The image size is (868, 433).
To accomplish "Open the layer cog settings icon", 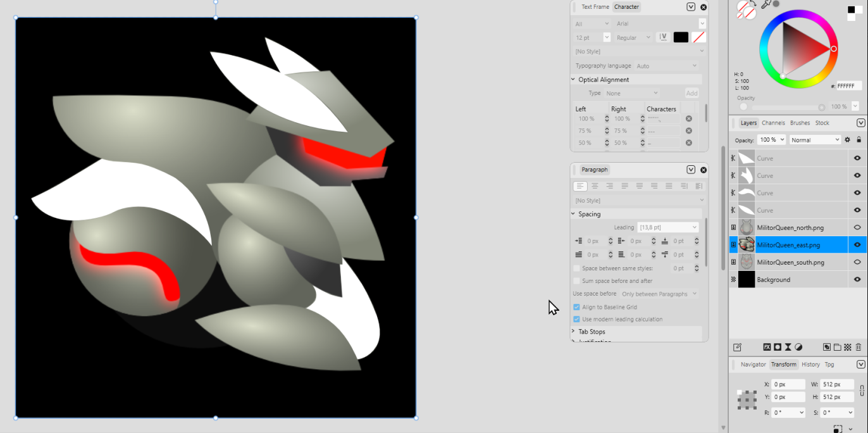I will pos(847,139).
